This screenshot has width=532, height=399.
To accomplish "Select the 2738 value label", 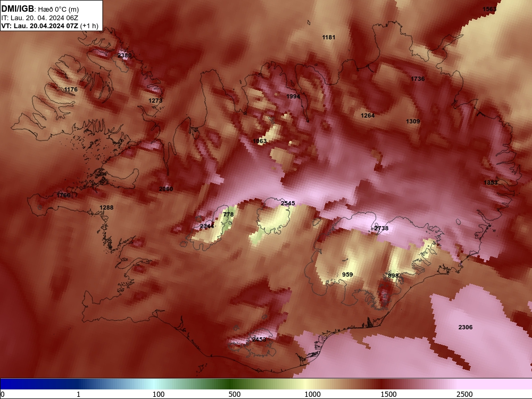I will coord(381,228).
